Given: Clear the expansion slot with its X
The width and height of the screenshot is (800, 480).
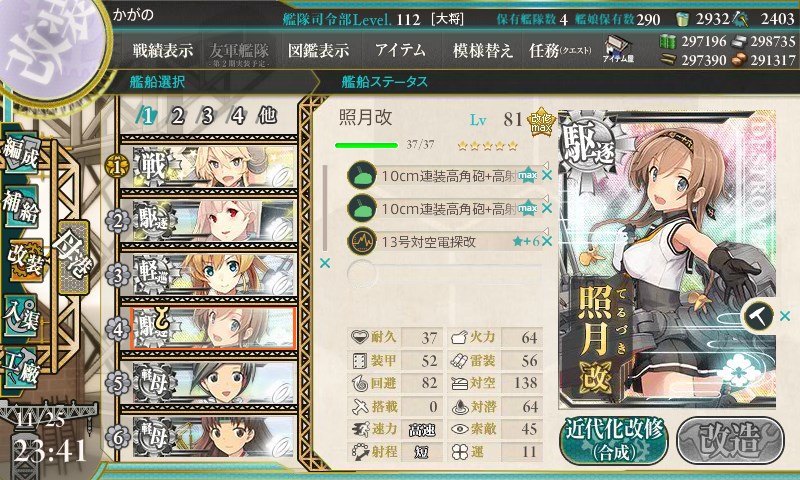Looking at the screenshot, I should [786, 316].
